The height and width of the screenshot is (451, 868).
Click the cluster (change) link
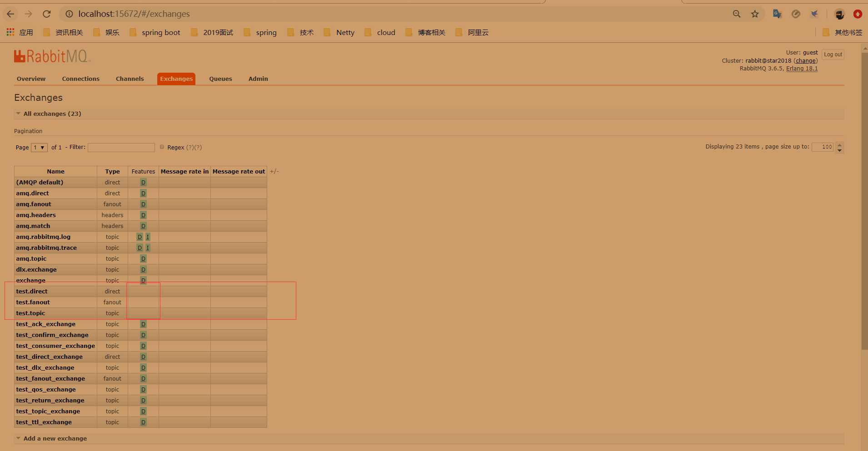(x=806, y=61)
